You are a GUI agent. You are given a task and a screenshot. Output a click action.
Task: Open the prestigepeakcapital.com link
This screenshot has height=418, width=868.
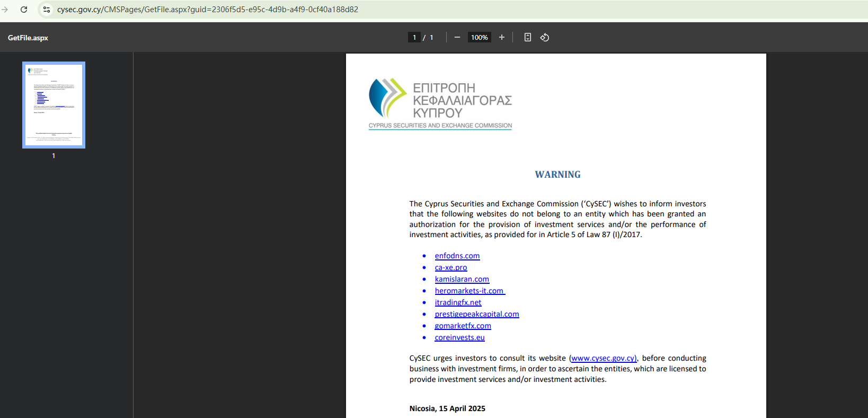[477, 314]
